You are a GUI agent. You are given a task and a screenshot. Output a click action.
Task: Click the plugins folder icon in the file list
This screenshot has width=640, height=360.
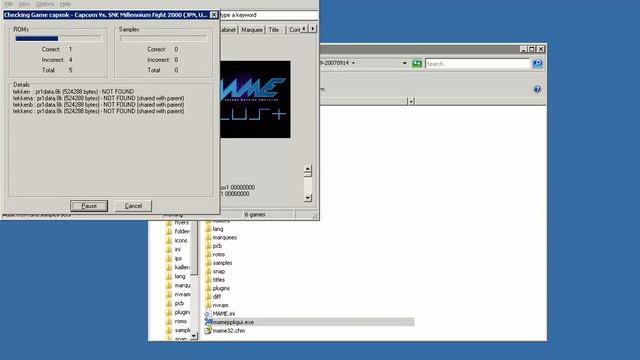click(x=209, y=288)
